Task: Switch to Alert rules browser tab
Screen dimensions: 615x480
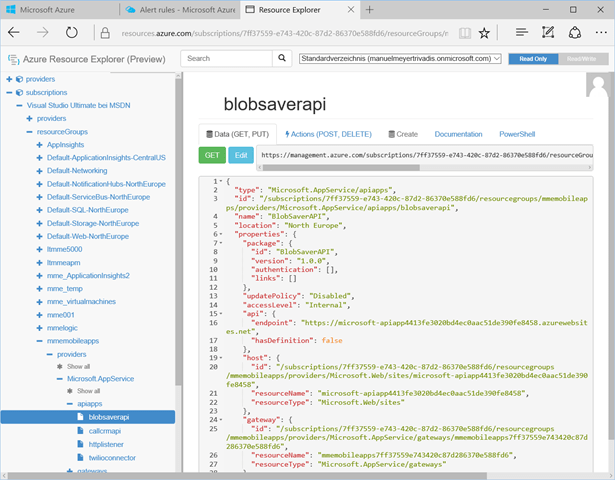Action: tap(180, 10)
